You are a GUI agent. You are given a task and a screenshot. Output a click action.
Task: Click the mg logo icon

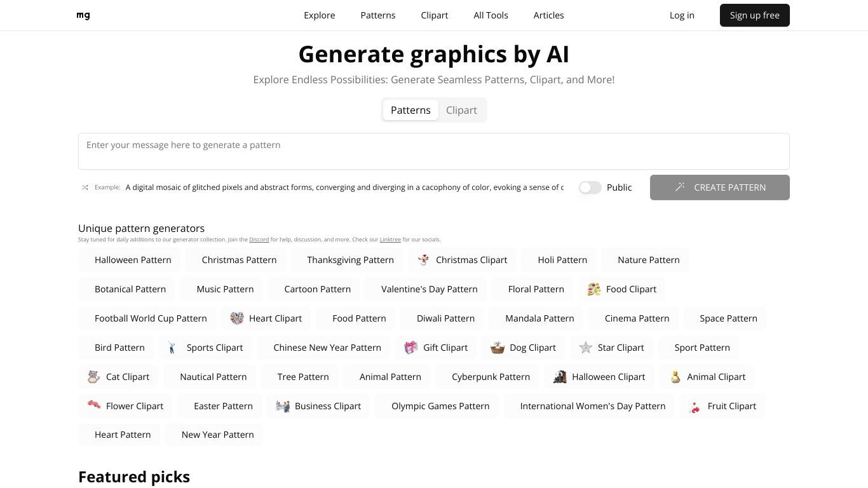click(83, 15)
